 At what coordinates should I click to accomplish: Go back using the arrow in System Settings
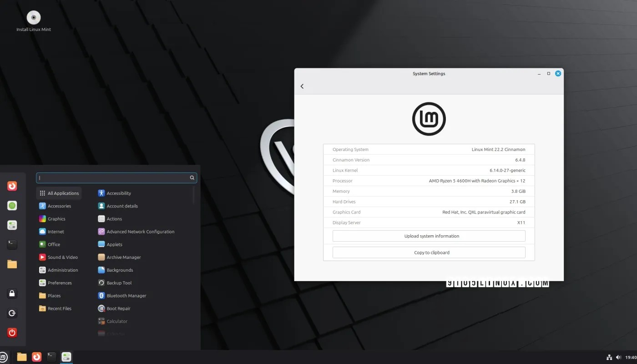[x=302, y=86]
